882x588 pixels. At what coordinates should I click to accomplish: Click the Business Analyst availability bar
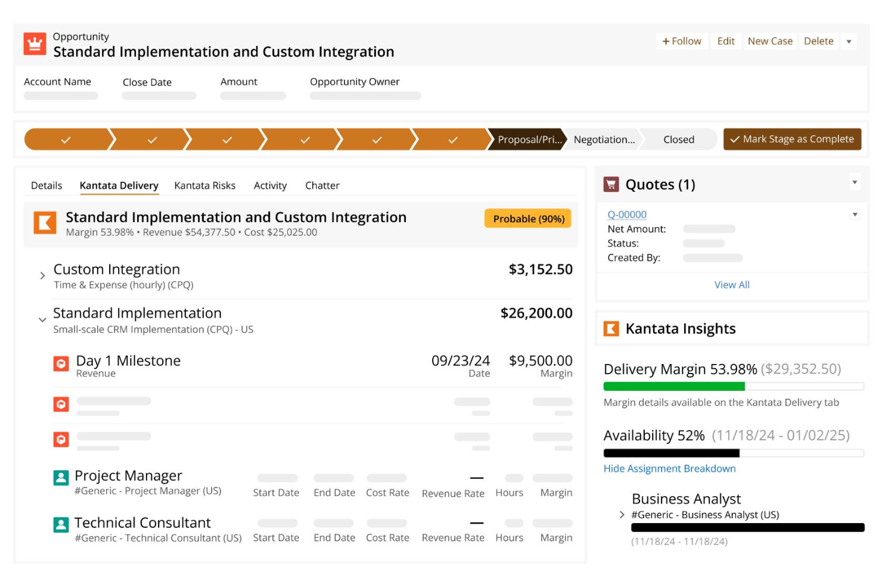(x=747, y=527)
